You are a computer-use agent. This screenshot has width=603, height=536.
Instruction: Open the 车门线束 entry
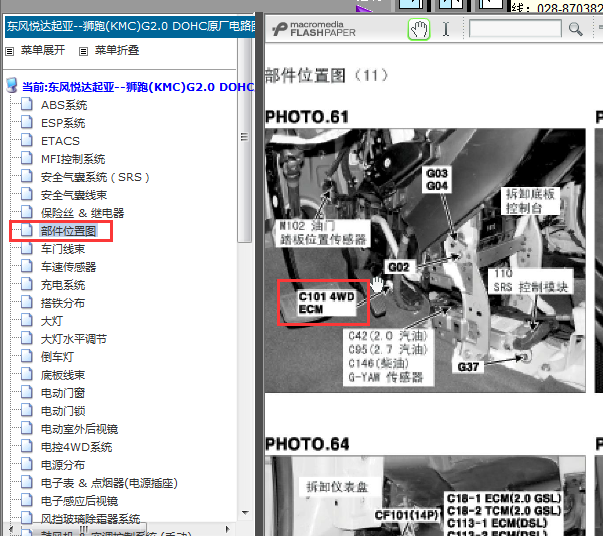pos(63,249)
